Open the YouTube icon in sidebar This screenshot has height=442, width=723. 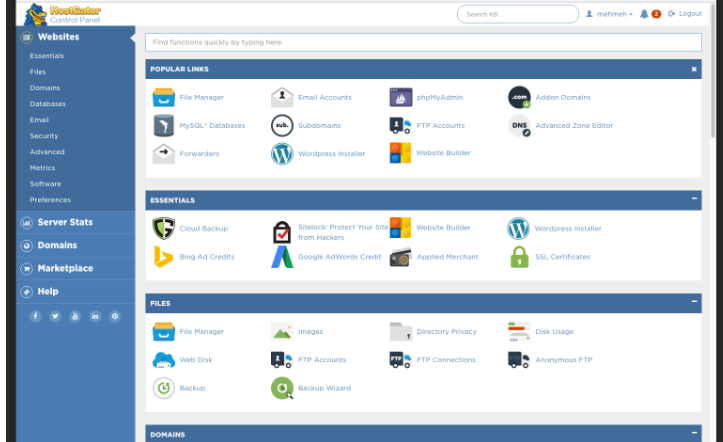75,316
